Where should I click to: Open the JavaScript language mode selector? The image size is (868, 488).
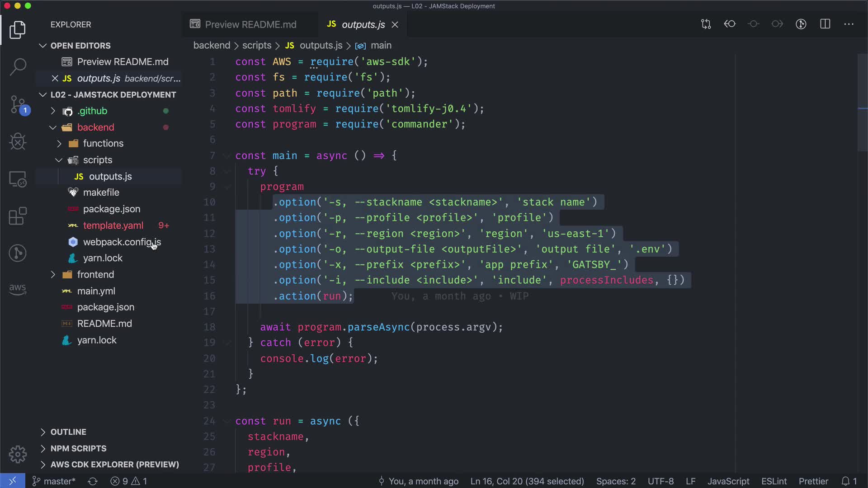pyautogui.click(x=728, y=481)
